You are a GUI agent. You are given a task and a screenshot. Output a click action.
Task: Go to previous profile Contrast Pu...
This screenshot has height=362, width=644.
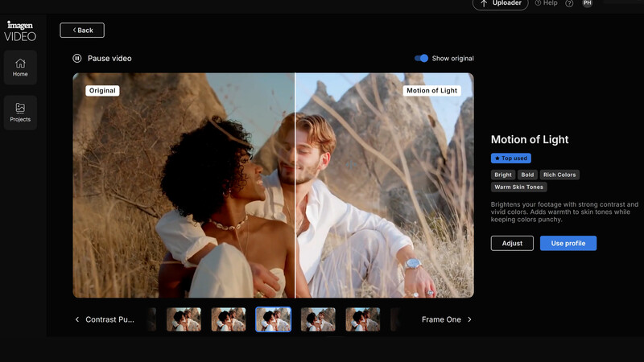click(105, 319)
